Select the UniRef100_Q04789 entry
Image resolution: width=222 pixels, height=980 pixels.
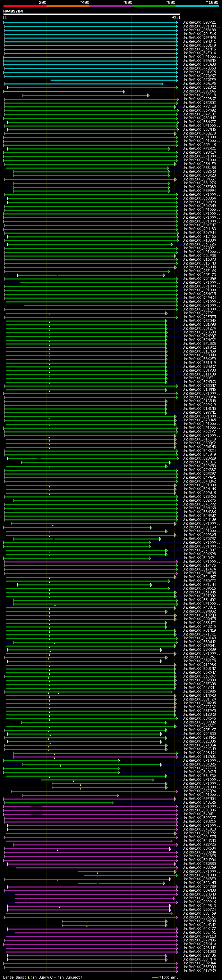pos(199,886)
